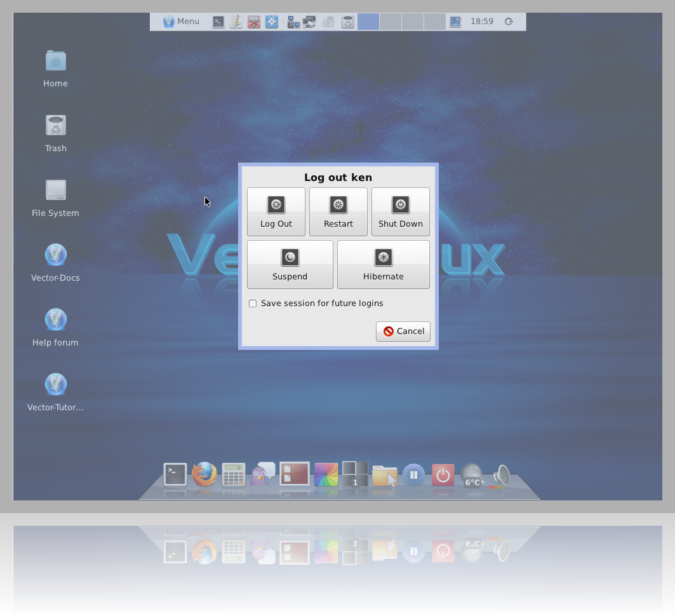Open Pidgin messenger in the dock
Screen dimensions: 675x616
click(x=263, y=474)
